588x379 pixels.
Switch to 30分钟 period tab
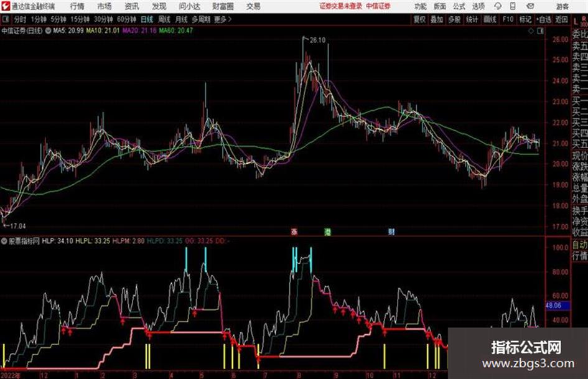[103, 19]
